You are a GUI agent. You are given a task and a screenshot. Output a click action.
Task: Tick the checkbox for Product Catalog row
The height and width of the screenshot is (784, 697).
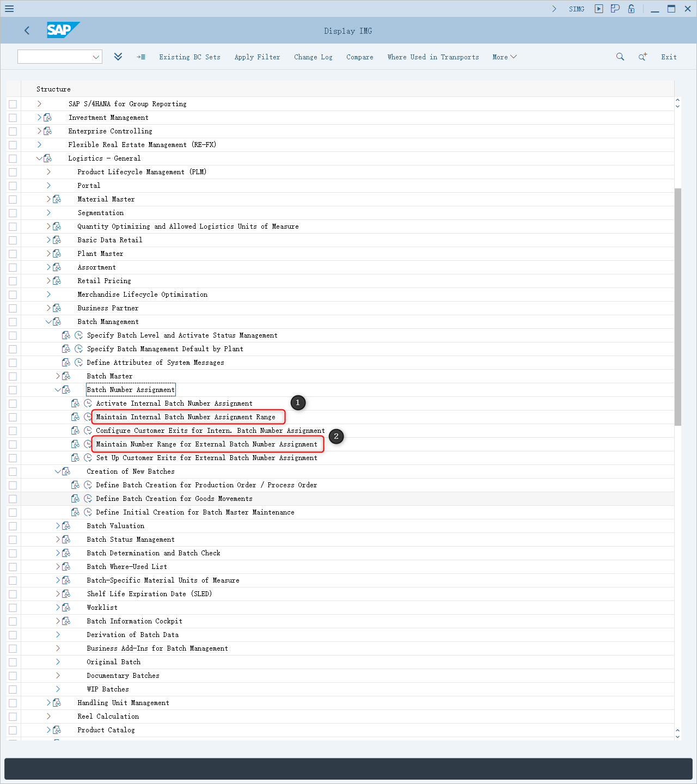[x=13, y=730]
